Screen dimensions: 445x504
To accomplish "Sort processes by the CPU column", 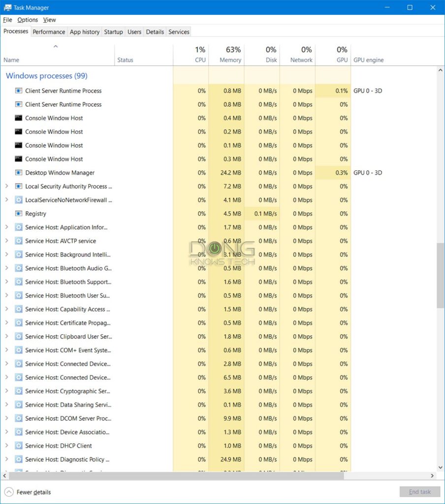I will pyautogui.click(x=191, y=55).
